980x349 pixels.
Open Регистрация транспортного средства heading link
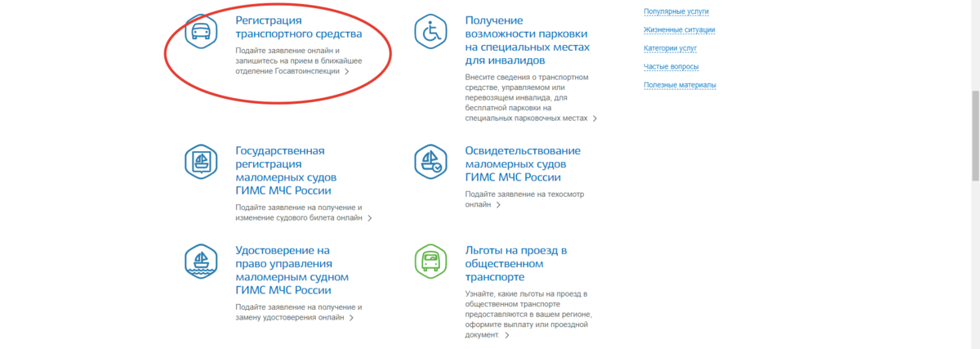298,27
